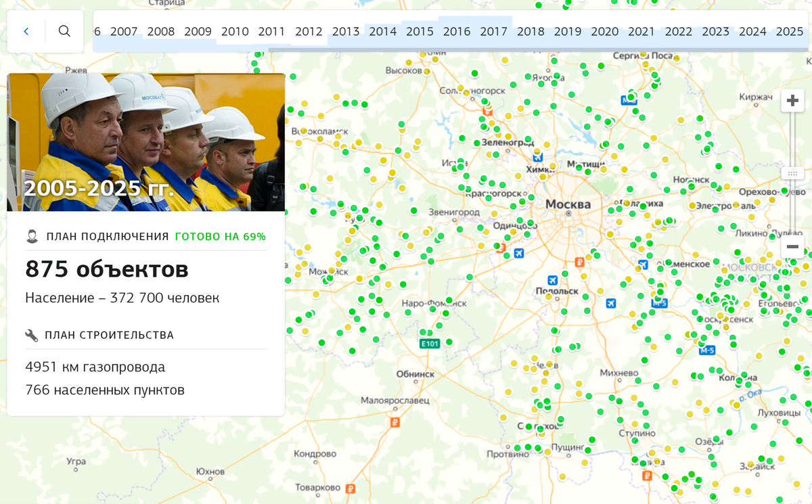Click the airport icon above Химки label
This screenshot has height=504, width=812.
point(538,156)
